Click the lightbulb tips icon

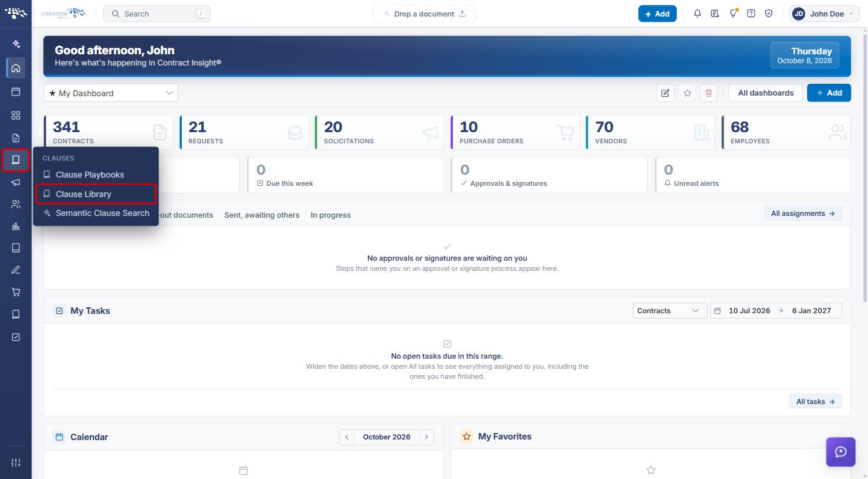click(x=733, y=14)
